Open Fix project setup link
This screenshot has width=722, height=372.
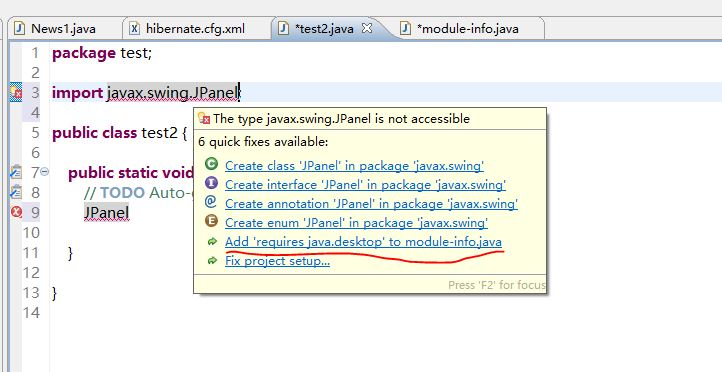click(277, 261)
